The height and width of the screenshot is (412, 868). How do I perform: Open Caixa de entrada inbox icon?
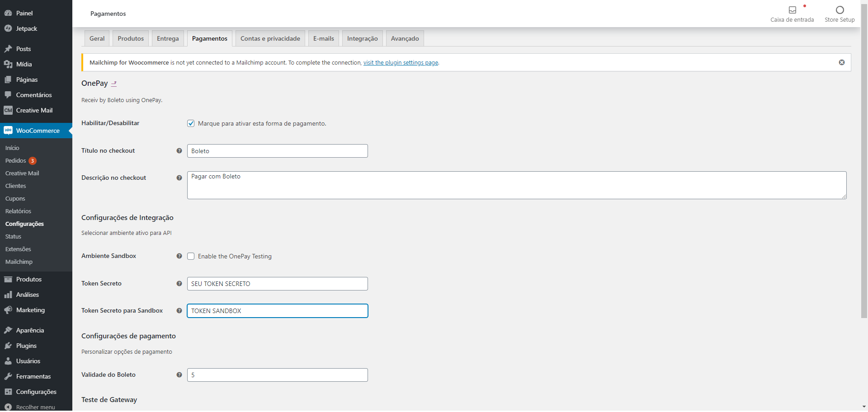click(793, 10)
